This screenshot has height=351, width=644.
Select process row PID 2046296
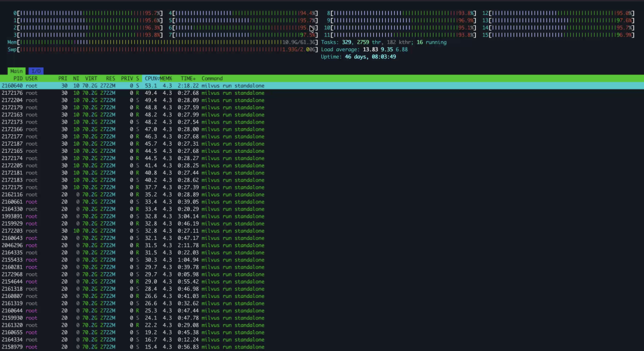(322, 245)
